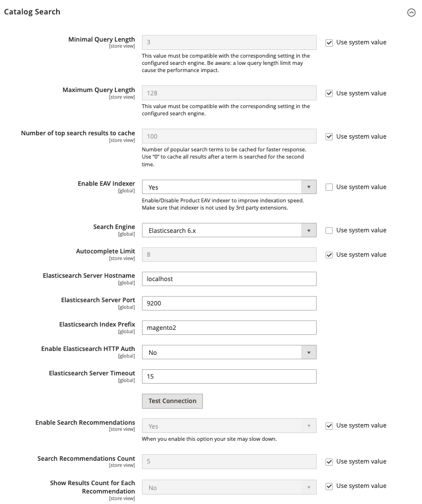The width and height of the screenshot is (422, 504).
Task: Click the Elasticsearch Server Timeout field
Action: [x=229, y=376]
